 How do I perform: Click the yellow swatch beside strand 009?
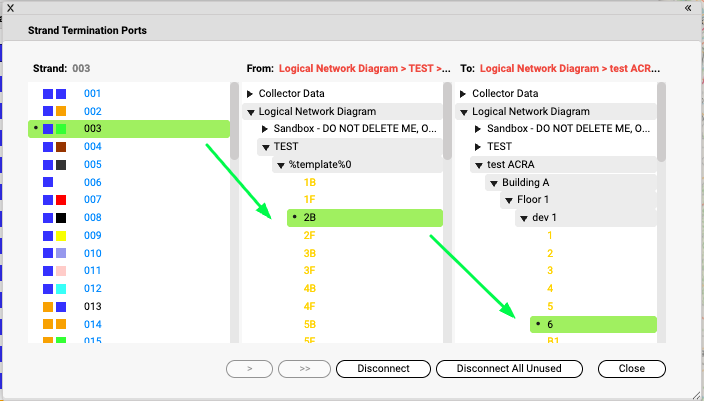coord(61,236)
